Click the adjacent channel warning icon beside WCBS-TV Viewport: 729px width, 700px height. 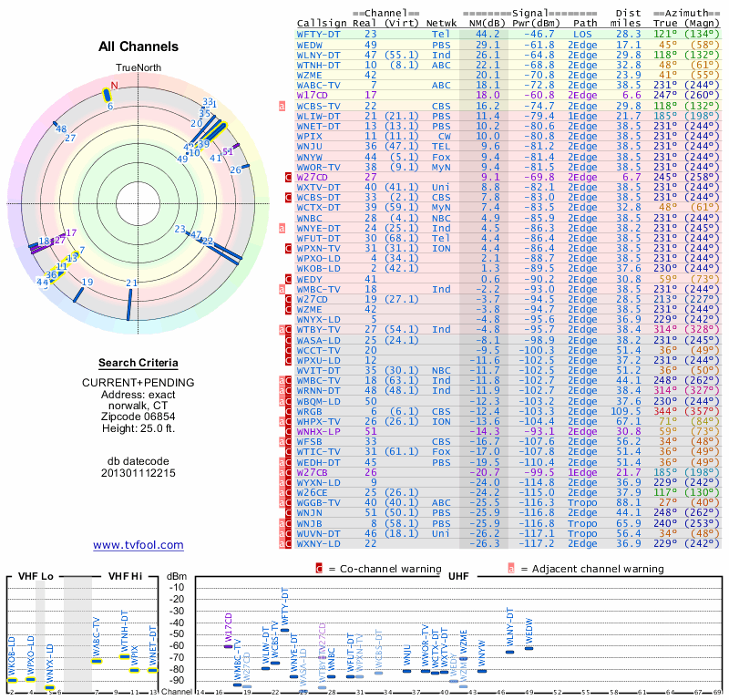click(282, 106)
